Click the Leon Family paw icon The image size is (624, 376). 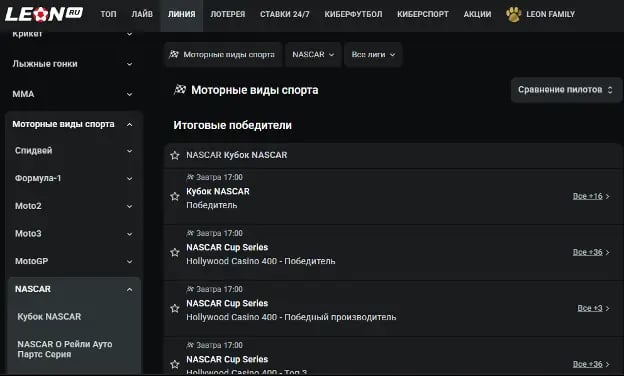513,14
